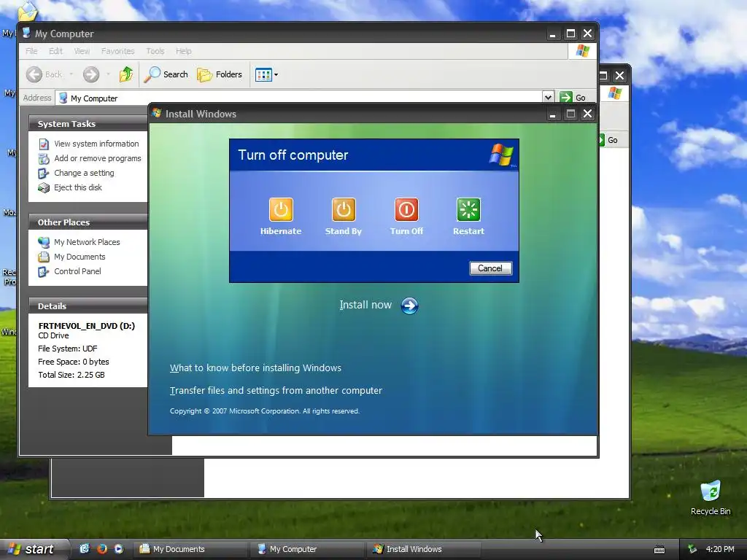The width and height of the screenshot is (747, 560).
Task: Click the My Computer title bar icon
Action: 27,33
